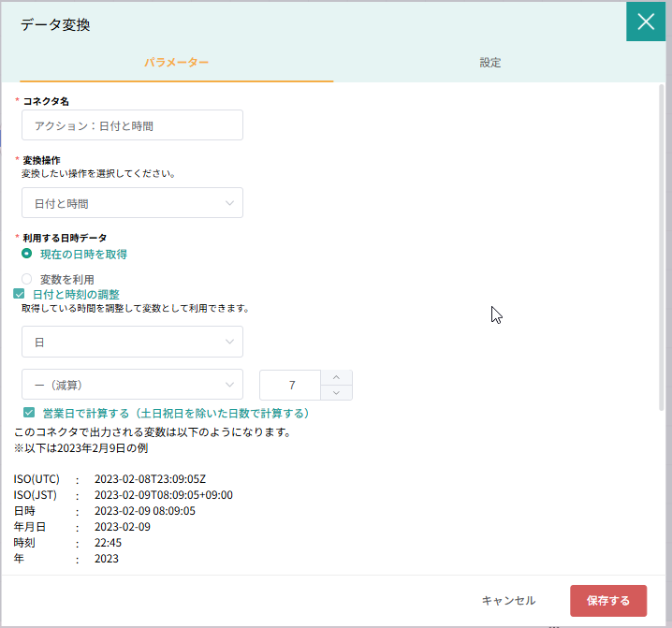Click the コネクタ名 input field
The image size is (672, 628).
[132, 125]
